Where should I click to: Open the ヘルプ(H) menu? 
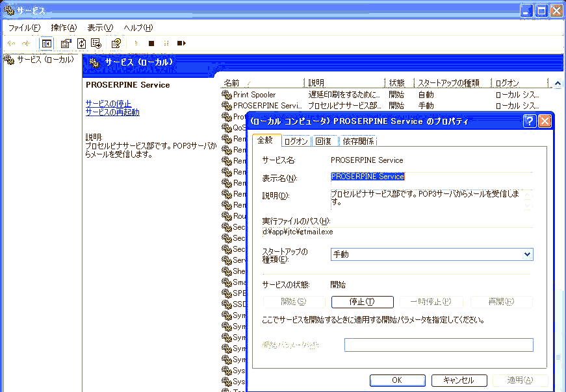[138, 28]
